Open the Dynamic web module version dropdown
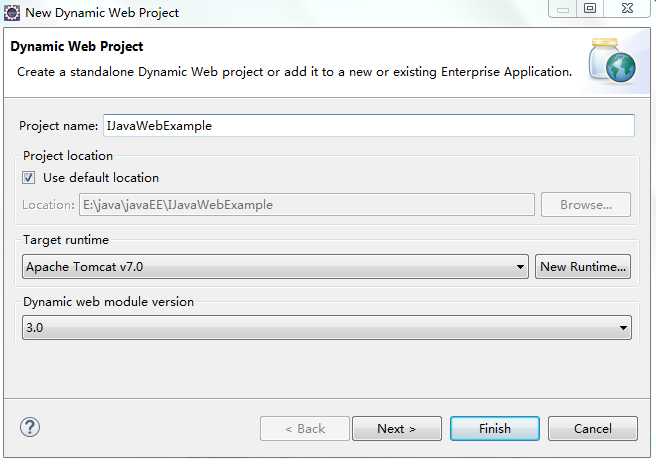Viewport: 656px width, 459px height. [x=327, y=328]
